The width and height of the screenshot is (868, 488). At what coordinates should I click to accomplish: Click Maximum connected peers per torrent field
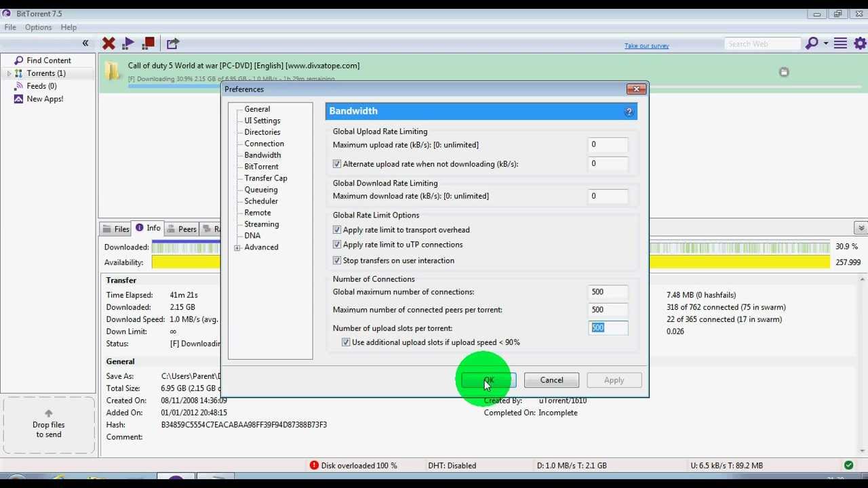click(608, 310)
